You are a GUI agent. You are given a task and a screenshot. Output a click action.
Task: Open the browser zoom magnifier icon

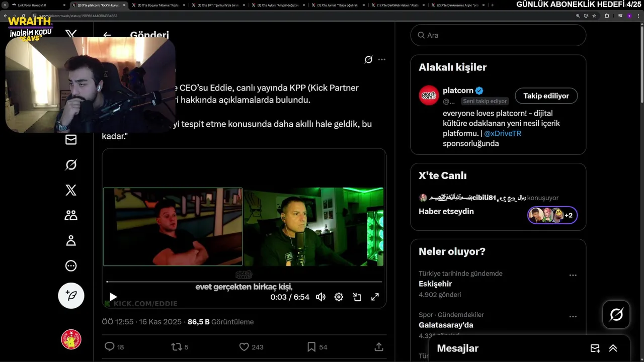578,16
